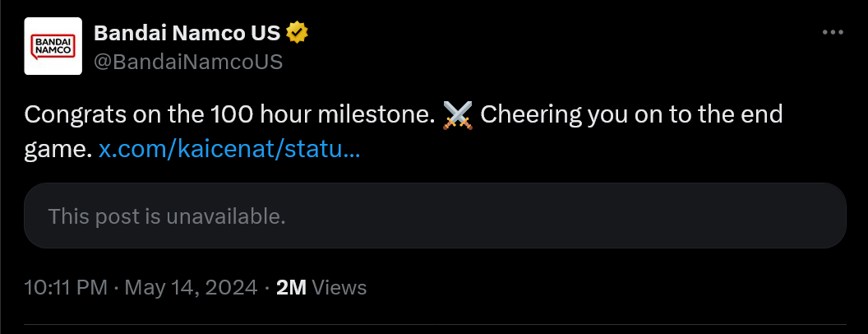Follow the x.com/kaicenat/statu… link
The image size is (868, 334).
point(229,150)
